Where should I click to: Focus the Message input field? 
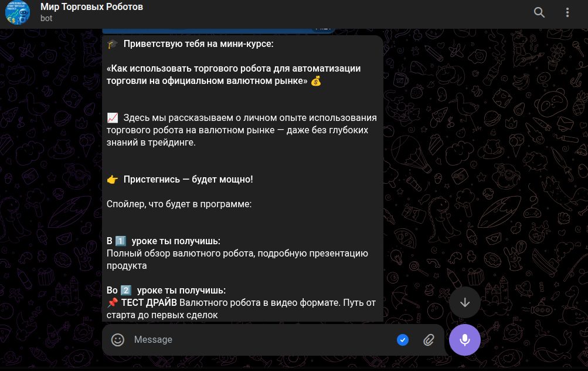click(x=263, y=340)
